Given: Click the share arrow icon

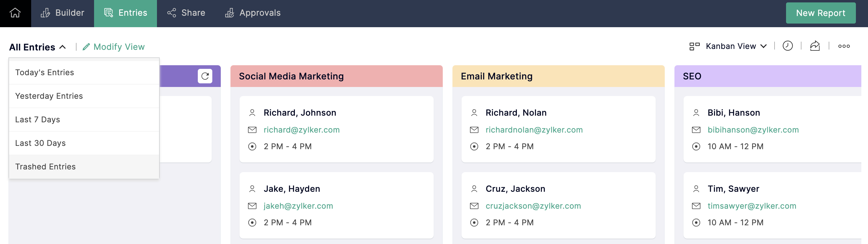Looking at the screenshot, I should pyautogui.click(x=815, y=46).
